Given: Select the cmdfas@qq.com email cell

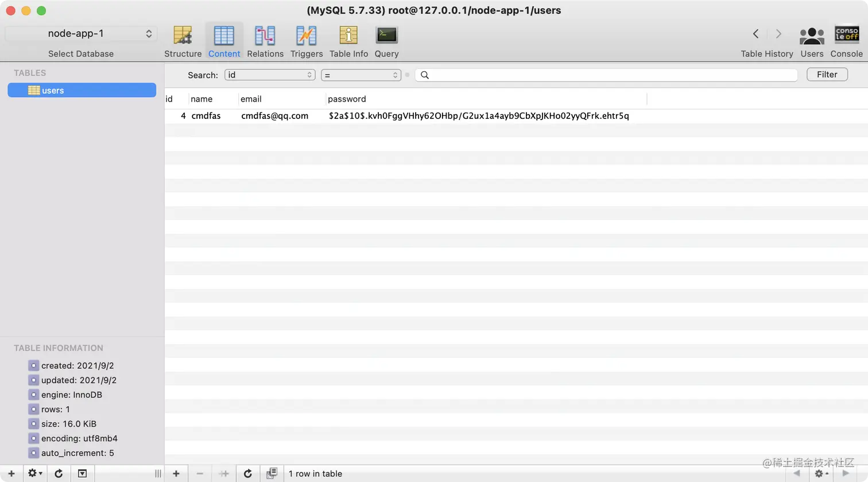Looking at the screenshot, I should 282,115.
